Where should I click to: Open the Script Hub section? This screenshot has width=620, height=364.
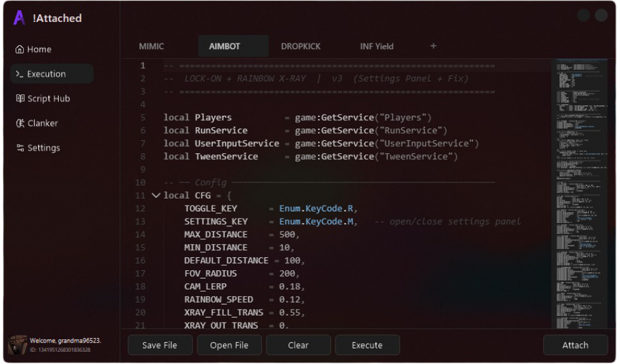[43, 98]
